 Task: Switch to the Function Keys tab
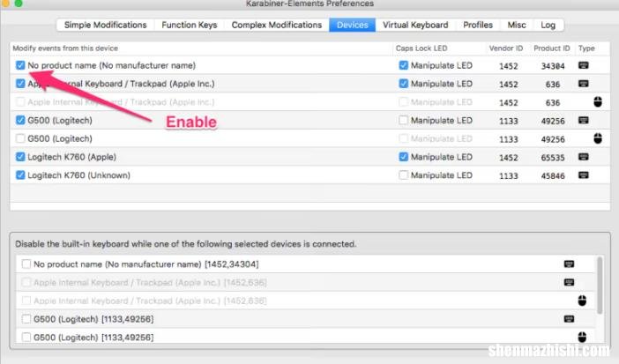(189, 25)
